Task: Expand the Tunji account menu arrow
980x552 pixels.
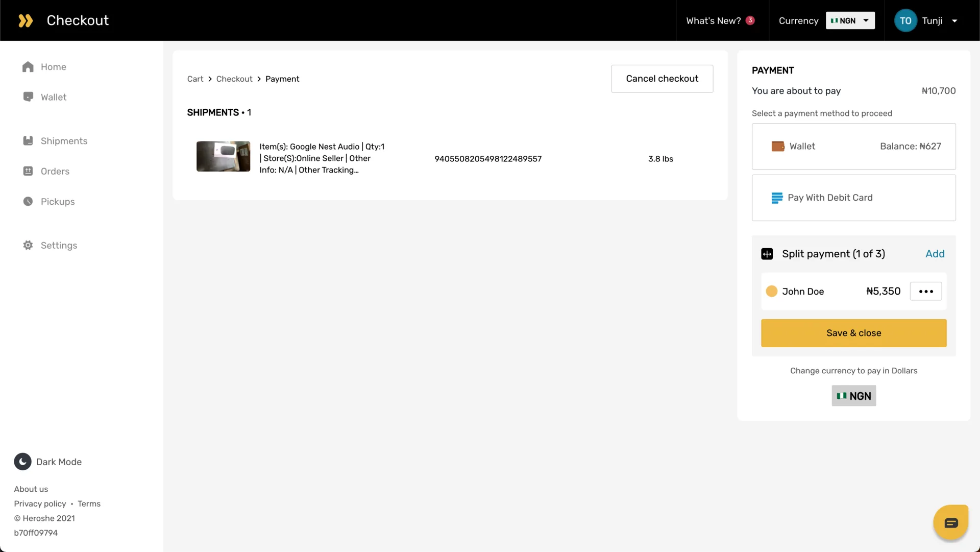Action: (954, 21)
